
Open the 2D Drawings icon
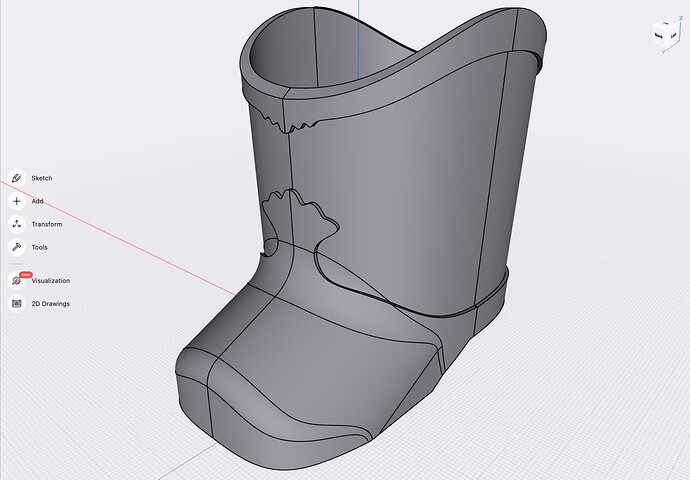point(17,303)
